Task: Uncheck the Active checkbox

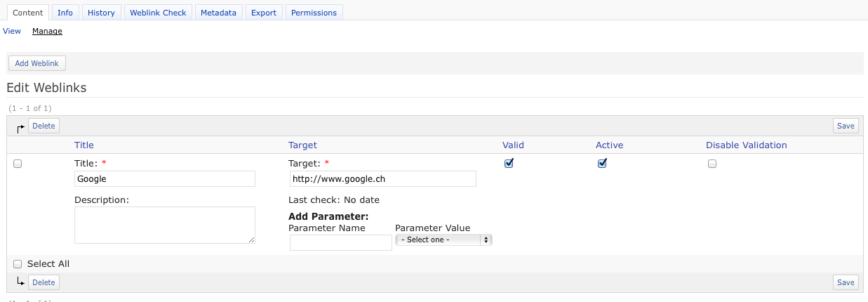Action: coord(602,164)
